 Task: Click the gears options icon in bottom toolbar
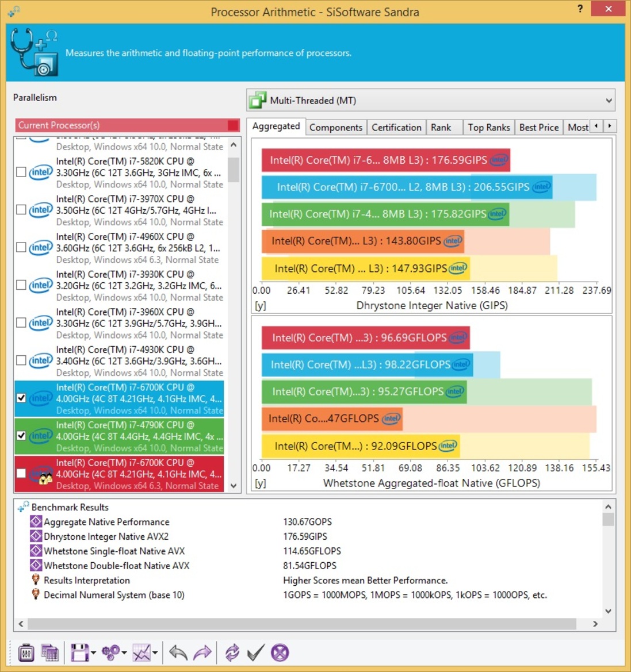110,652
